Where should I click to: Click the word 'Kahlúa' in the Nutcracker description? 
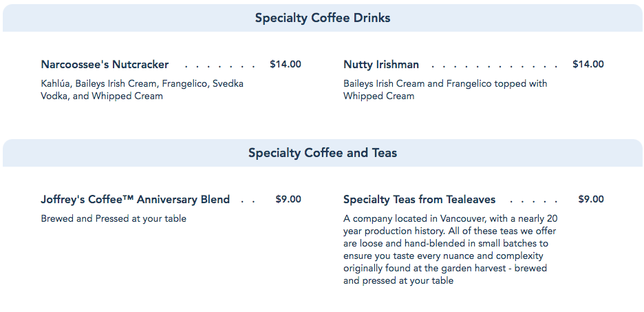[x=56, y=84]
